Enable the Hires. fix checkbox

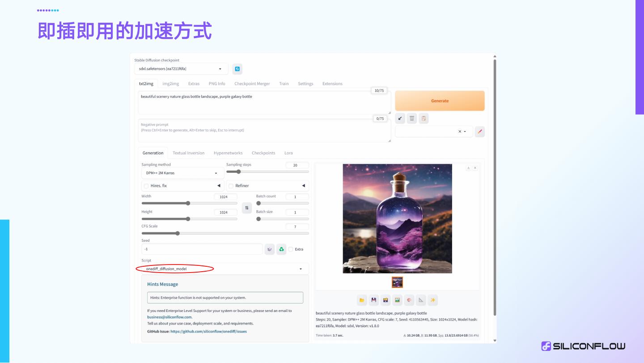pyautogui.click(x=146, y=186)
